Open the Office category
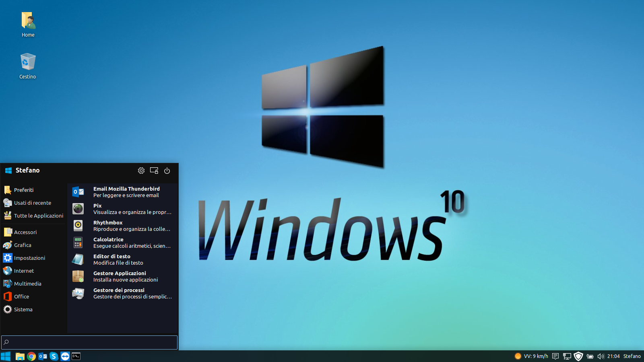Image resolution: width=644 pixels, height=362 pixels. pyautogui.click(x=33, y=296)
